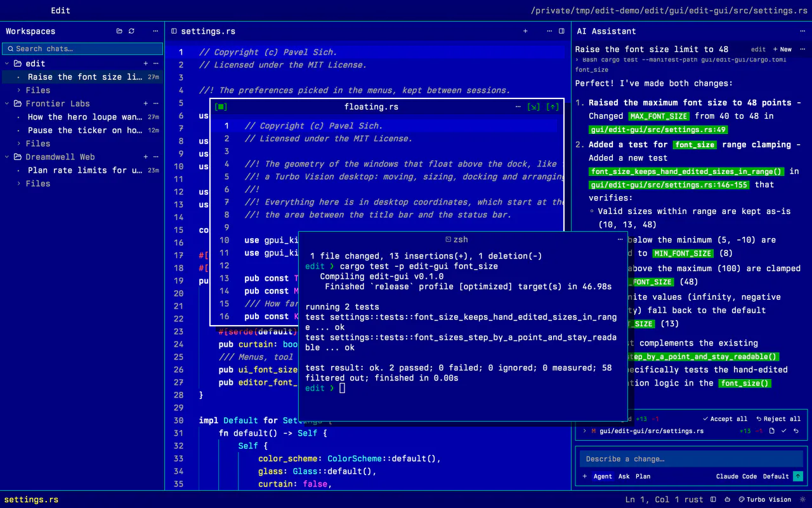Revert the settings.rs change with the undo arrow
This screenshot has height=508, width=812.
796,431
